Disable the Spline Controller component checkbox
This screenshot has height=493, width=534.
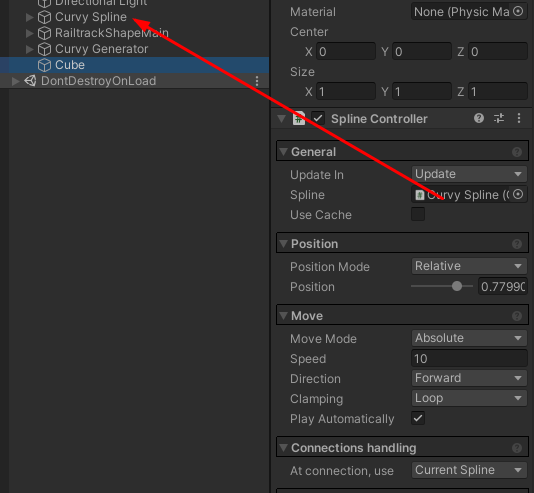(x=318, y=118)
